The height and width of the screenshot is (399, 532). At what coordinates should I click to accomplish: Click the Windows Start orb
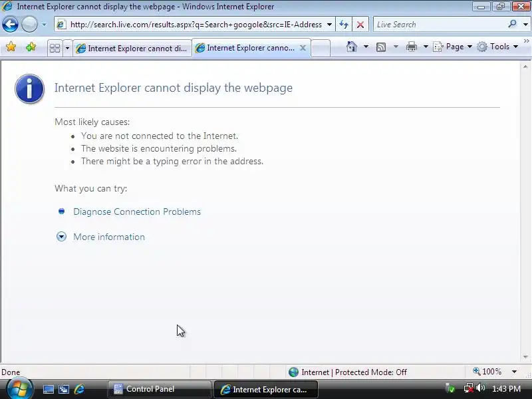(x=19, y=389)
